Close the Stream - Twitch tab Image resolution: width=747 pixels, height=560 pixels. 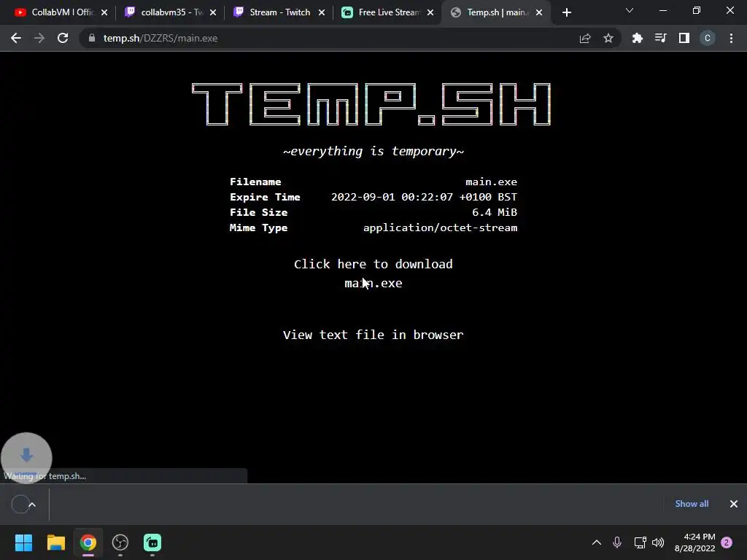(x=322, y=12)
